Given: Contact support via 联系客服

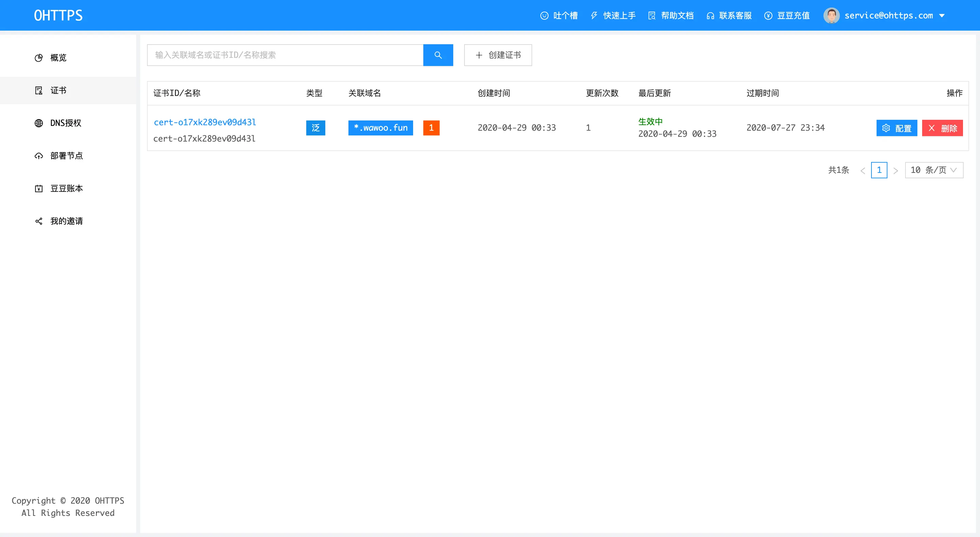Looking at the screenshot, I should point(735,16).
